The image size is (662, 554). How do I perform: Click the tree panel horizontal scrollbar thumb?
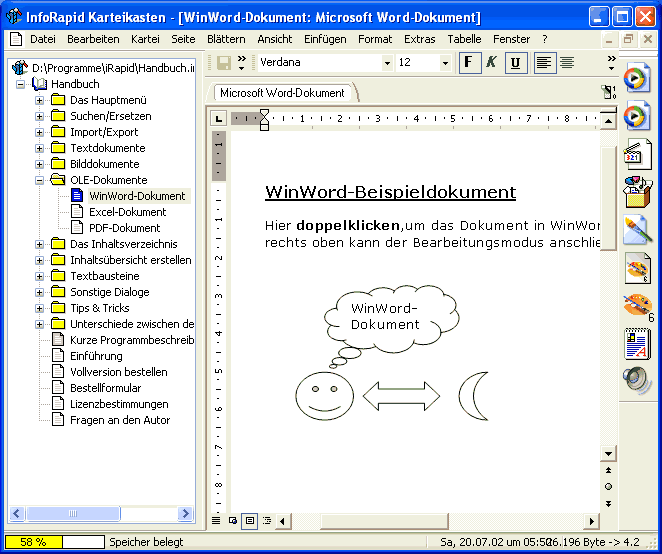pyautogui.click(x=73, y=514)
